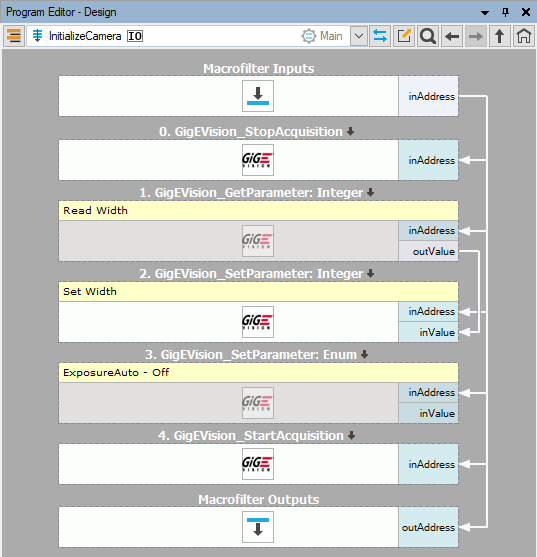
Task: Open the macrofilter path dropdown arrow
Action: pyautogui.click(x=359, y=36)
